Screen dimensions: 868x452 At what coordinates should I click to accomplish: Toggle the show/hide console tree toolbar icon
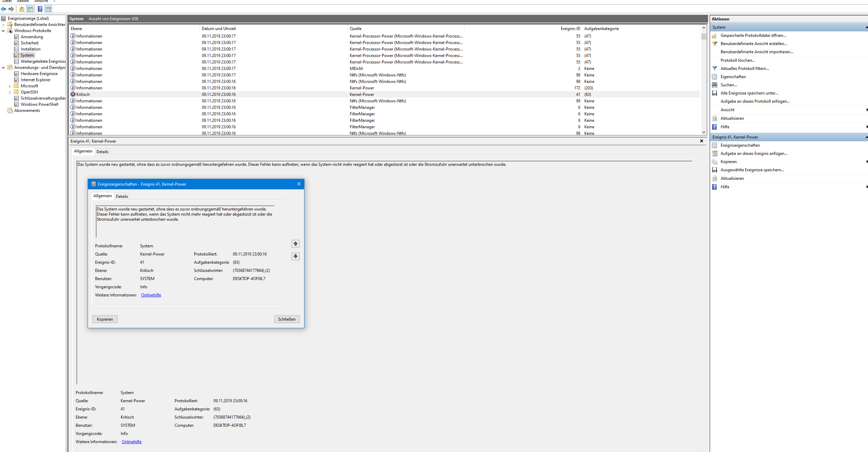[30, 9]
